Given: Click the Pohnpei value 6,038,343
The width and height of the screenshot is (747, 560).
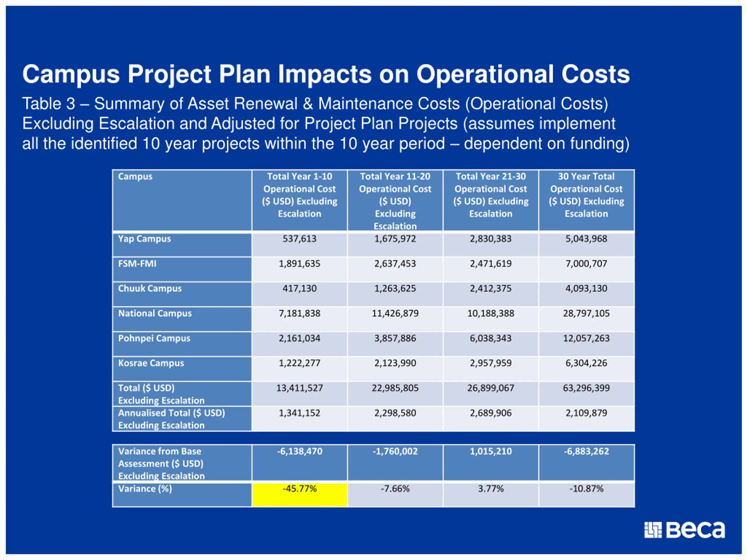Looking at the screenshot, I should point(491,338).
